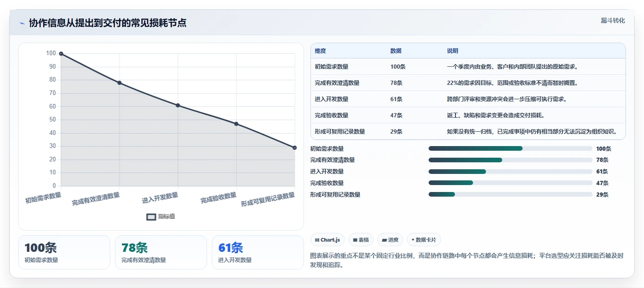Viewport: 644px width, 288px height.
Task: Click the description starting 跨部门评审和资源冲突
Action: click(506, 99)
